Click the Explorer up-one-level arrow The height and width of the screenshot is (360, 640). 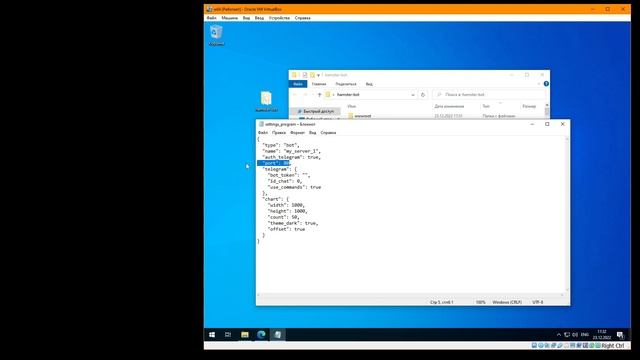(320, 95)
